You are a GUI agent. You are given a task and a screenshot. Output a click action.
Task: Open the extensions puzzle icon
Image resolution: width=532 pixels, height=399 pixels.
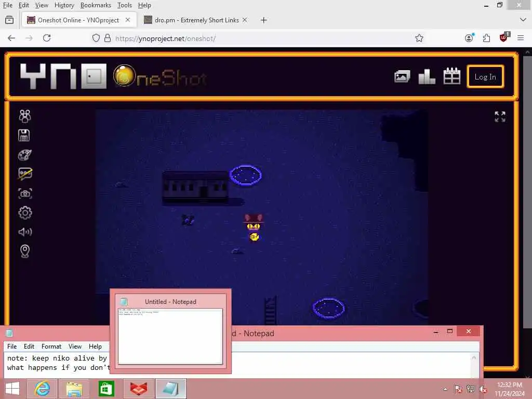486,38
